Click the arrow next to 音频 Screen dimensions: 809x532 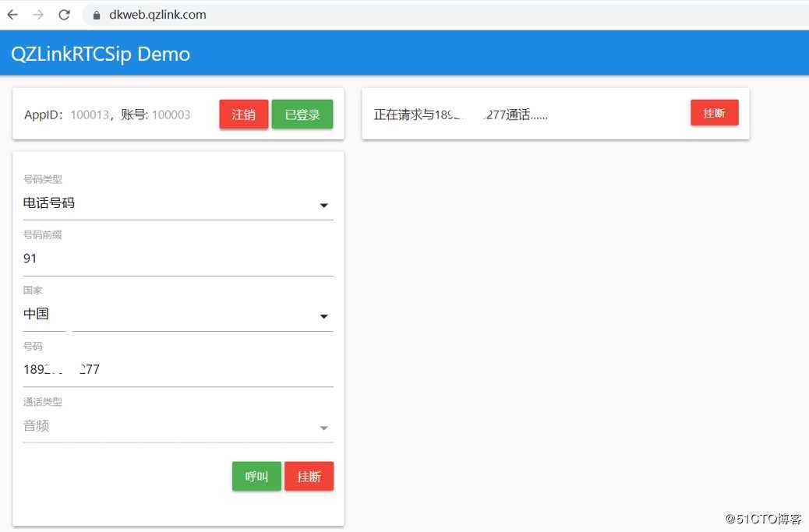(x=323, y=428)
